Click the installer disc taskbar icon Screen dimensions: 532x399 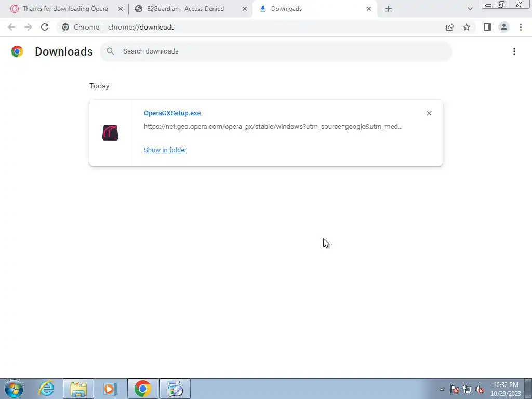point(175,389)
